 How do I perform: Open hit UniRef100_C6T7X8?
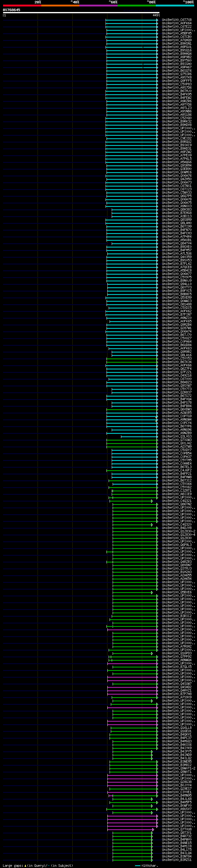pos(177,20)
